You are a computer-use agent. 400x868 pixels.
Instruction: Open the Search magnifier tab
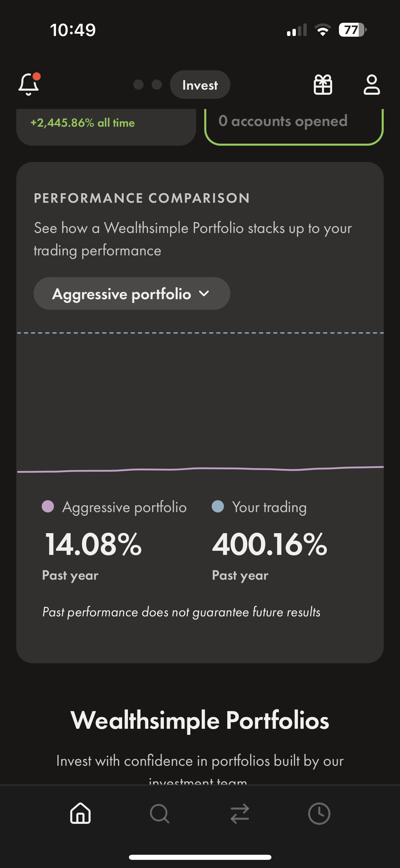click(x=159, y=813)
